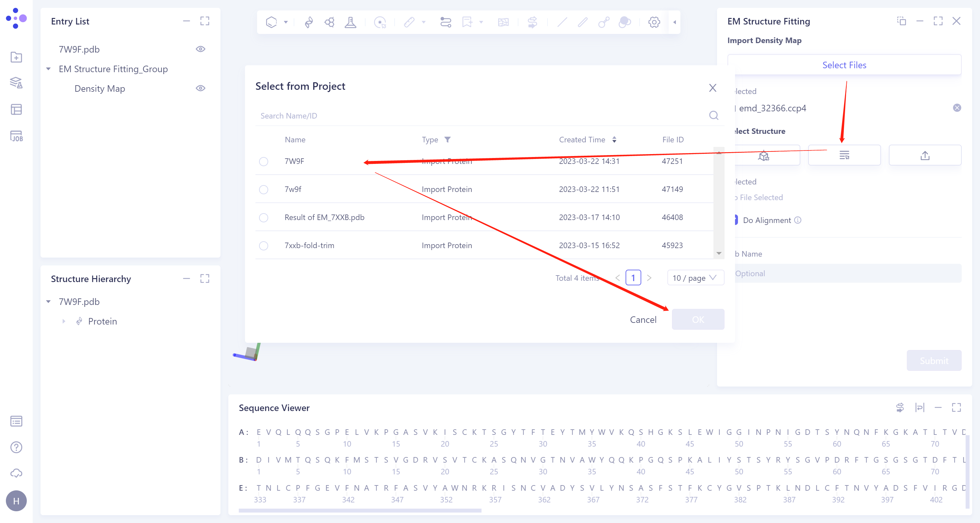
Task: Filter by Type column header
Action: (x=448, y=139)
